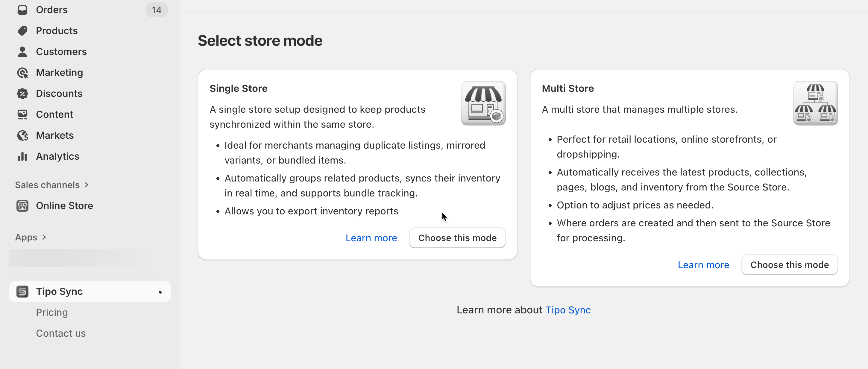Click the Tipo Sync app icon
Screen dimensions: 868x369
22,292
